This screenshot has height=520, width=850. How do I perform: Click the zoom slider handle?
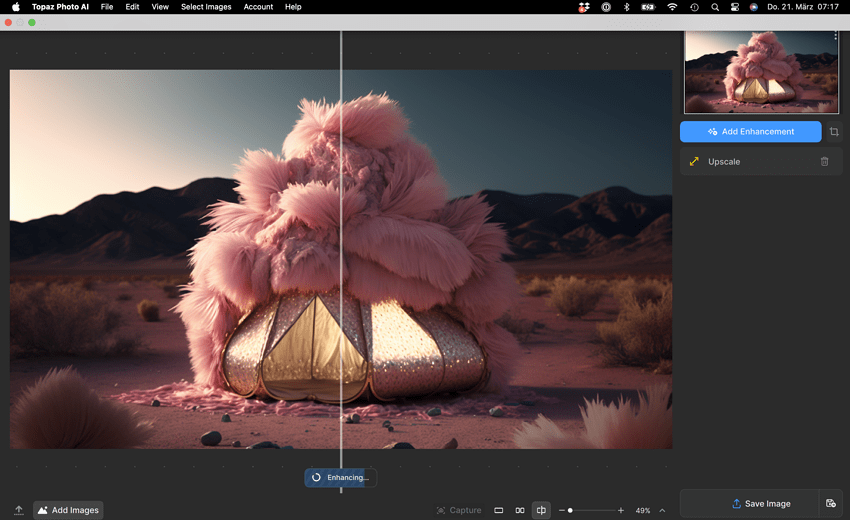pyautogui.click(x=570, y=510)
